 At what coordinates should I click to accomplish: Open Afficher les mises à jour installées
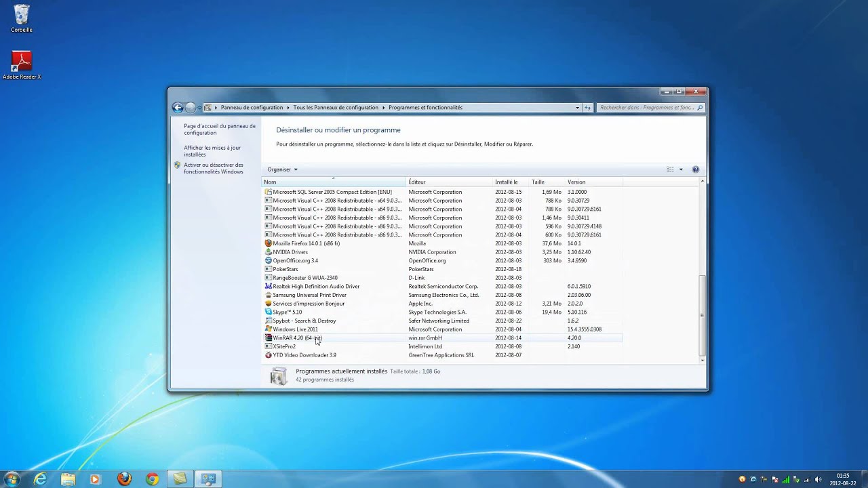click(x=212, y=150)
